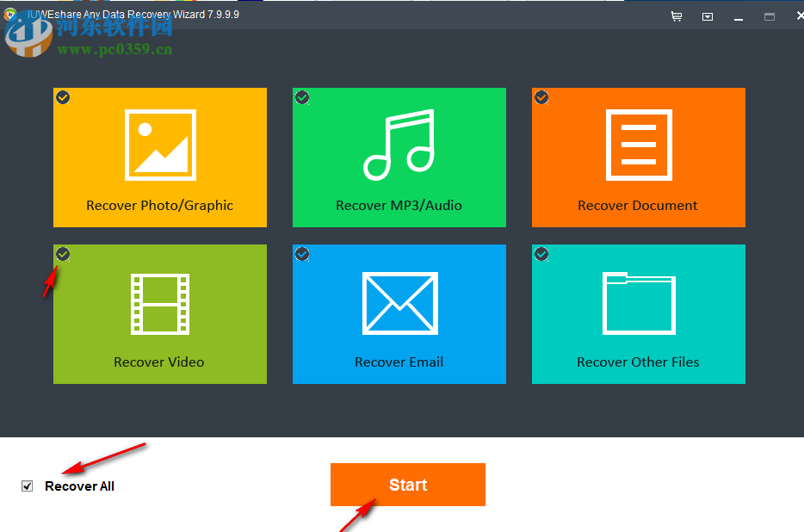
Task: Enable the Recover All checkbox
Action: 27,486
